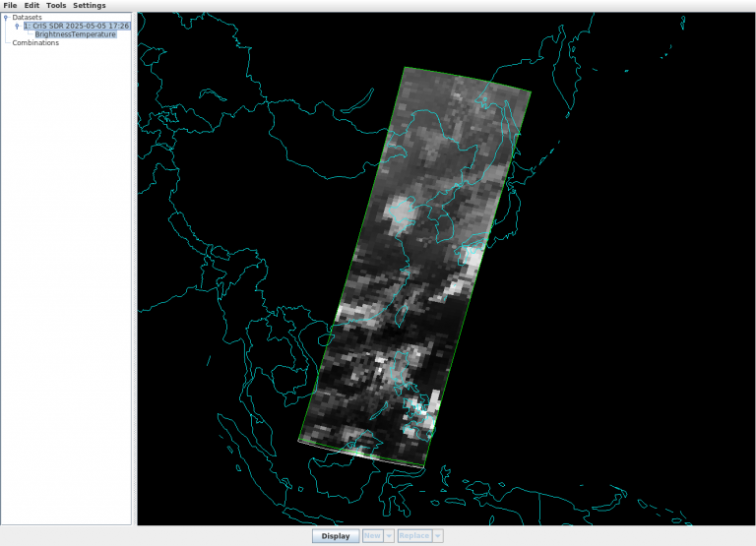Click the Replace button
This screenshot has width=756, height=546.
pos(414,536)
